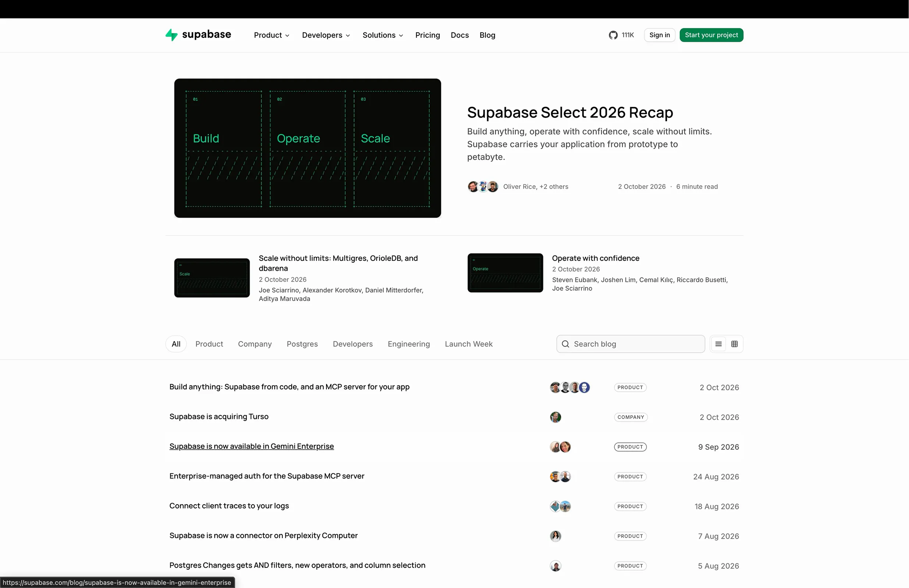Click author avatar on Perplexity Computer row
The height and width of the screenshot is (588, 909).
[x=556, y=537]
